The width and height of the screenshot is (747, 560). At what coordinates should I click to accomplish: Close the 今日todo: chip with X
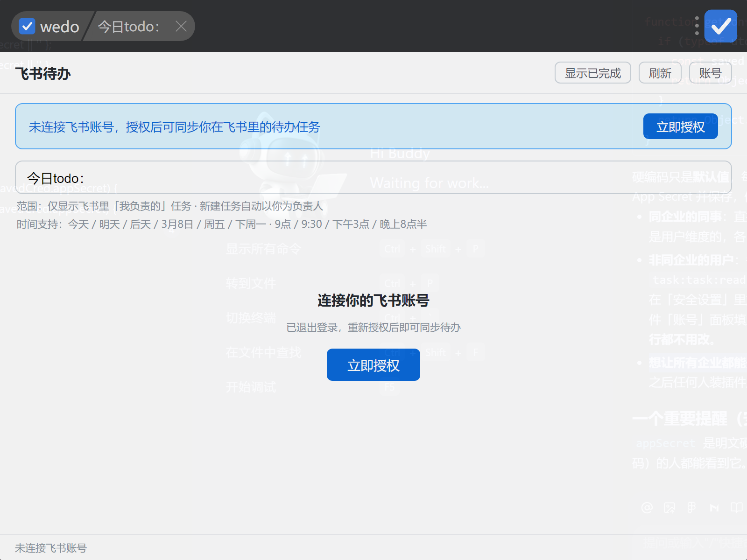(x=181, y=27)
